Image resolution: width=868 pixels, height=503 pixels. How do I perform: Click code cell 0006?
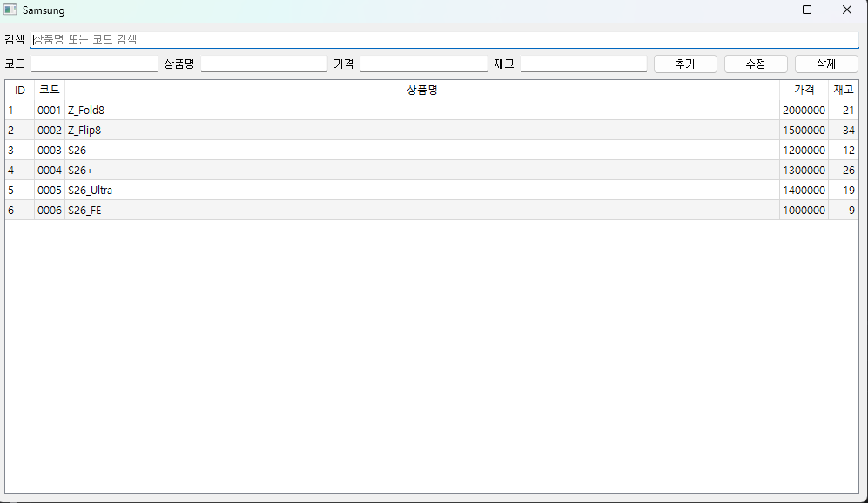(x=50, y=211)
